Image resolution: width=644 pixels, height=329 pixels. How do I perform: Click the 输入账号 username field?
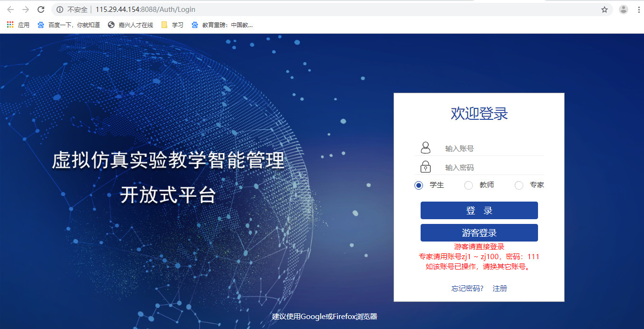[492, 148]
